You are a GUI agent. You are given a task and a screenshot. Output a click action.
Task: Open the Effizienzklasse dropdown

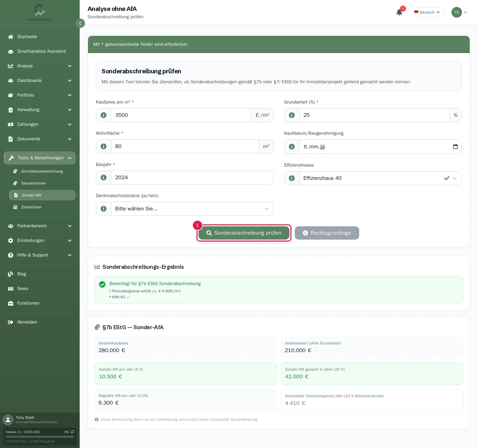380,178
